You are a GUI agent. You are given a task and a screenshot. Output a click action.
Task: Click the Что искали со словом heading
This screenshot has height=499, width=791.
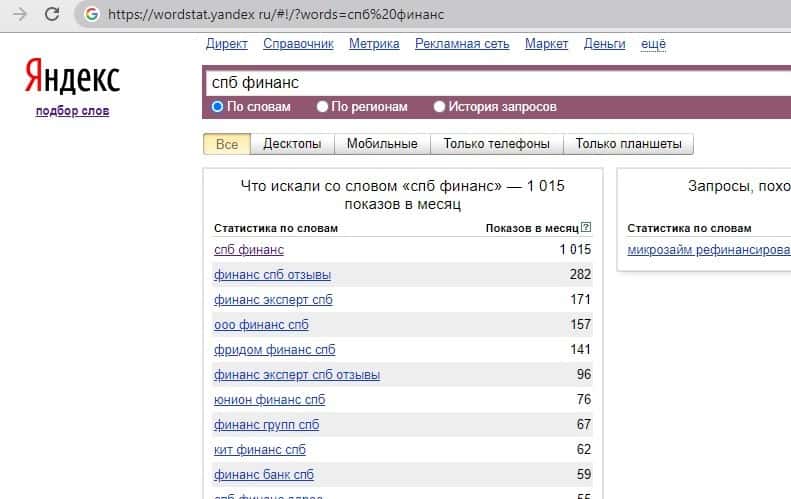tap(403, 195)
